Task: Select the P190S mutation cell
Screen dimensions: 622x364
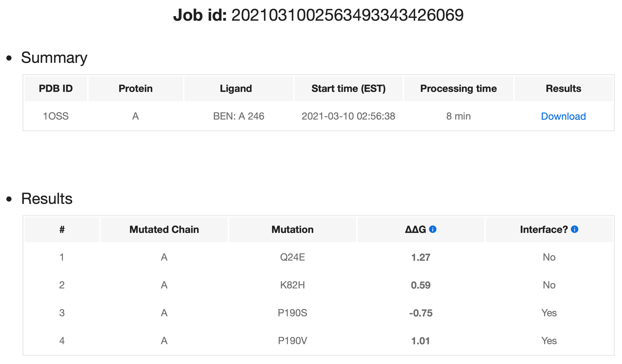Action: click(292, 313)
